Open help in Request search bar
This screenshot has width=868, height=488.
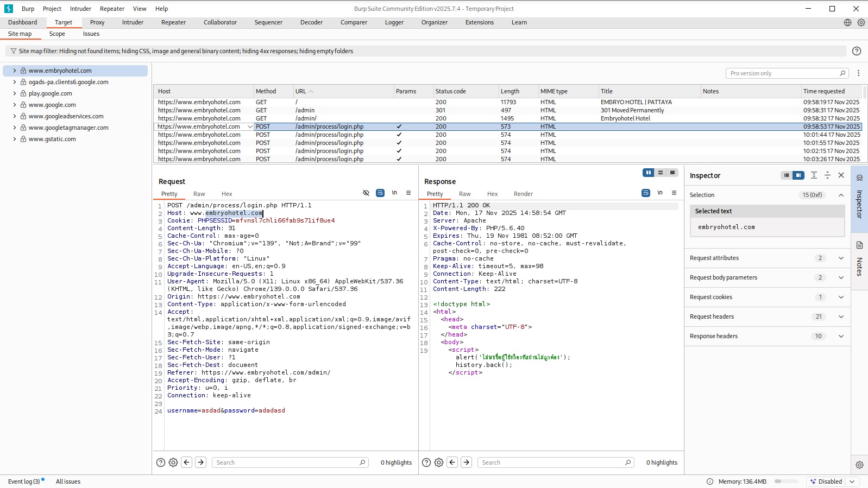pos(161,462)
